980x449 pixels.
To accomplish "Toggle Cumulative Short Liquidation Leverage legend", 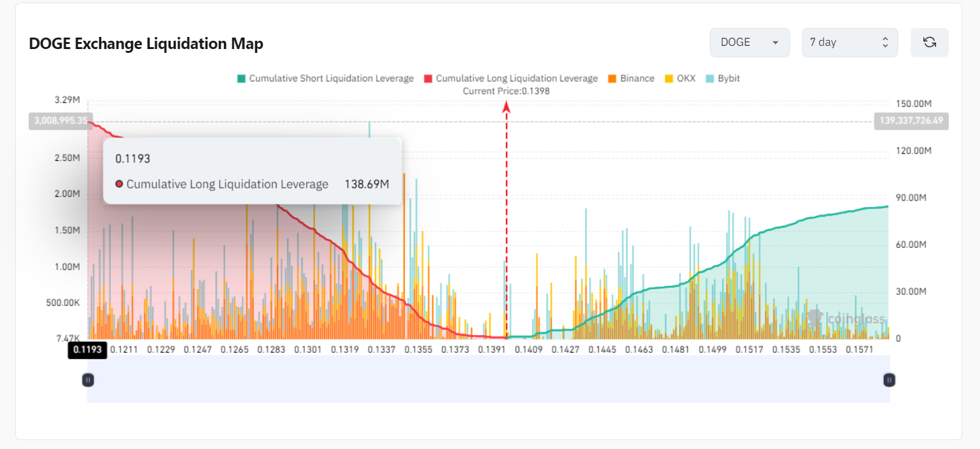I will pos(331,78).
